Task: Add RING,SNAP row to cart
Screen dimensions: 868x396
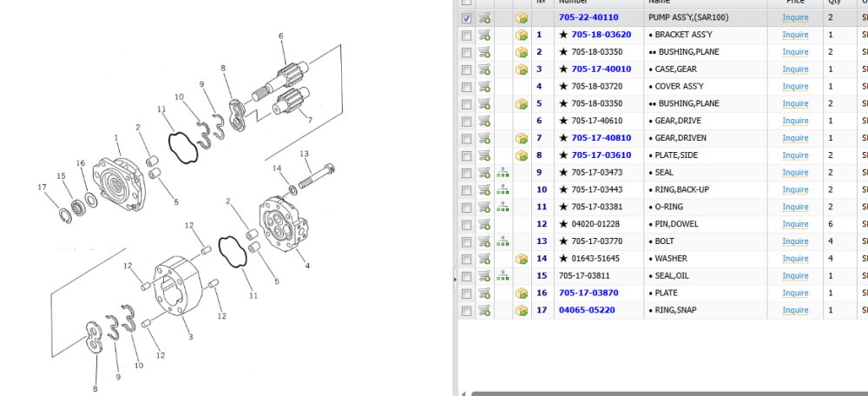Action: (484, 310)
